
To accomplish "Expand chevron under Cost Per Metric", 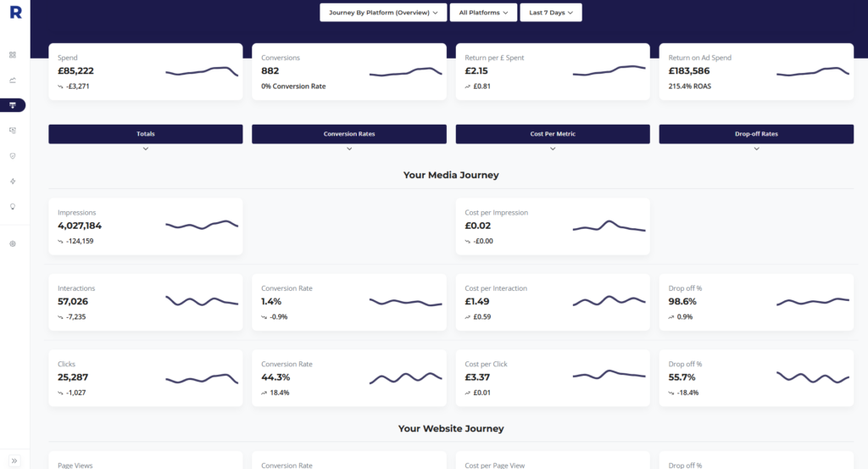I will point(553,149).
